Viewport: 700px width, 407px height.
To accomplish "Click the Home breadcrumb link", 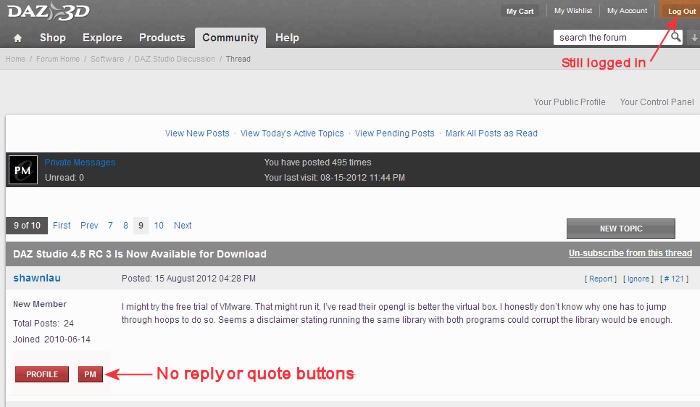I will click(15, 59).
